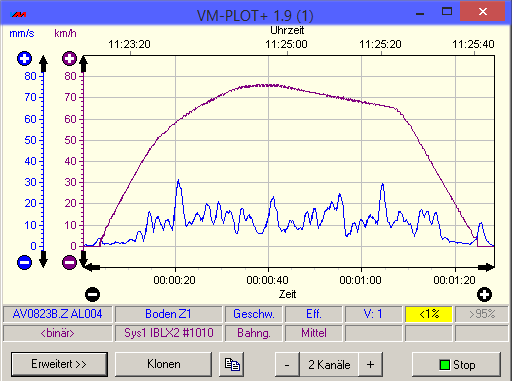The width and height of the screenshot is (512, 381).
Task: Open the Mittel field
Action: pos(314,333)
